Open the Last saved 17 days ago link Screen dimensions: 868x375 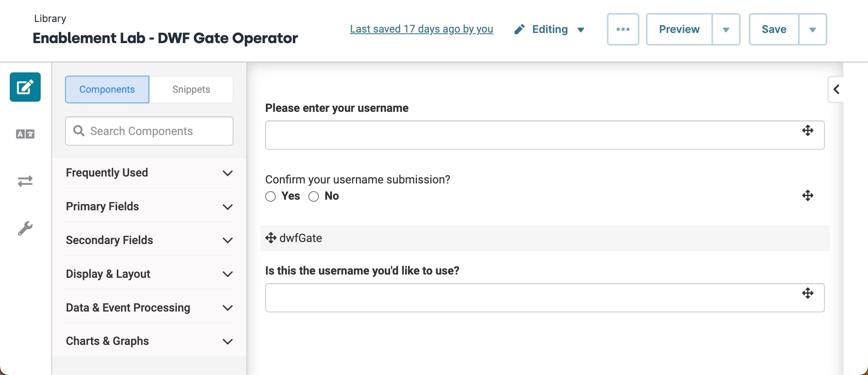(x=421, y=29)
